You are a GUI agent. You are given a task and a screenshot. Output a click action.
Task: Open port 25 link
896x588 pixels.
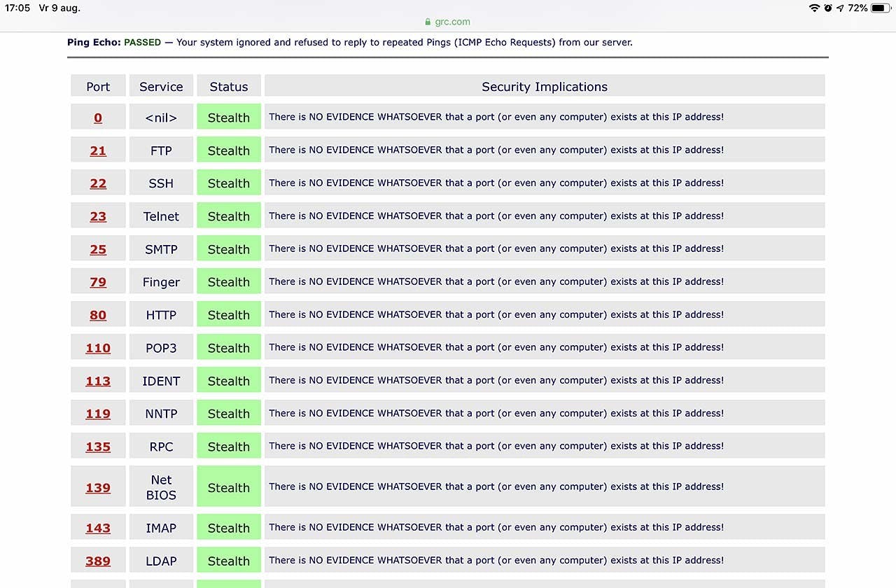(x=98, y=249)
